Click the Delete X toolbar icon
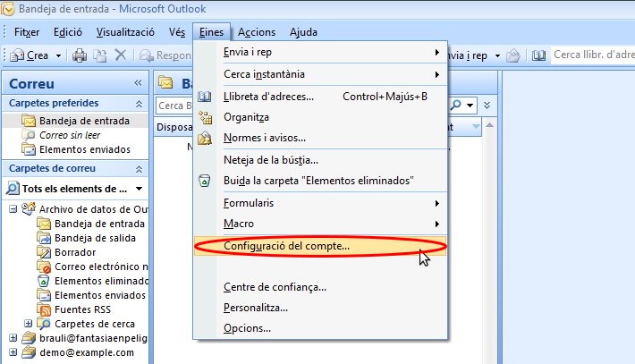Viewport: 635px width, 364px height. click(x=121, y=55)
